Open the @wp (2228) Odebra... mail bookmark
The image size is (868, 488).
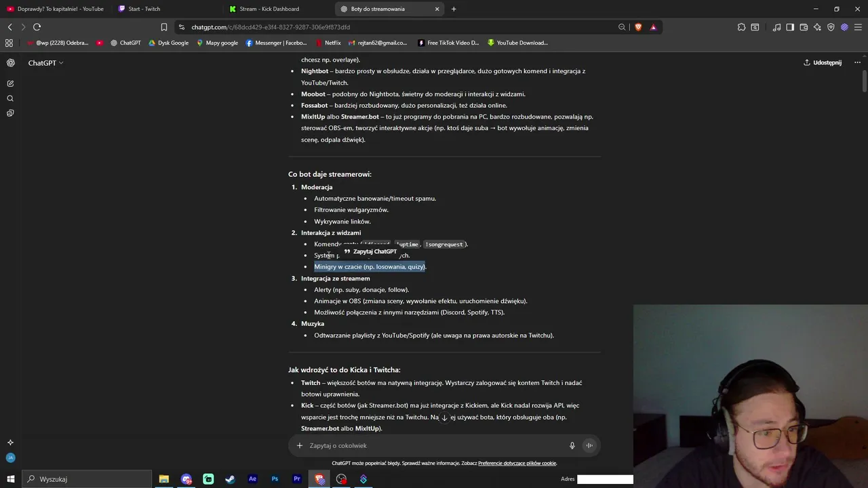tap(57, 43)
